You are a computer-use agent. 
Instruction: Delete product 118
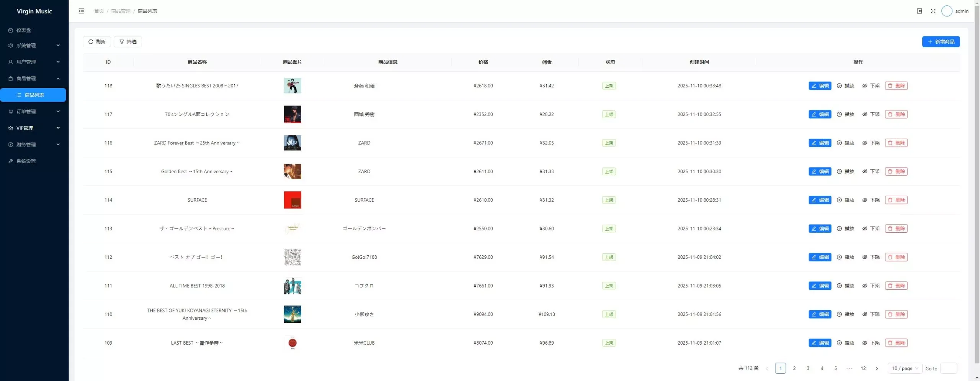(896, 86)
